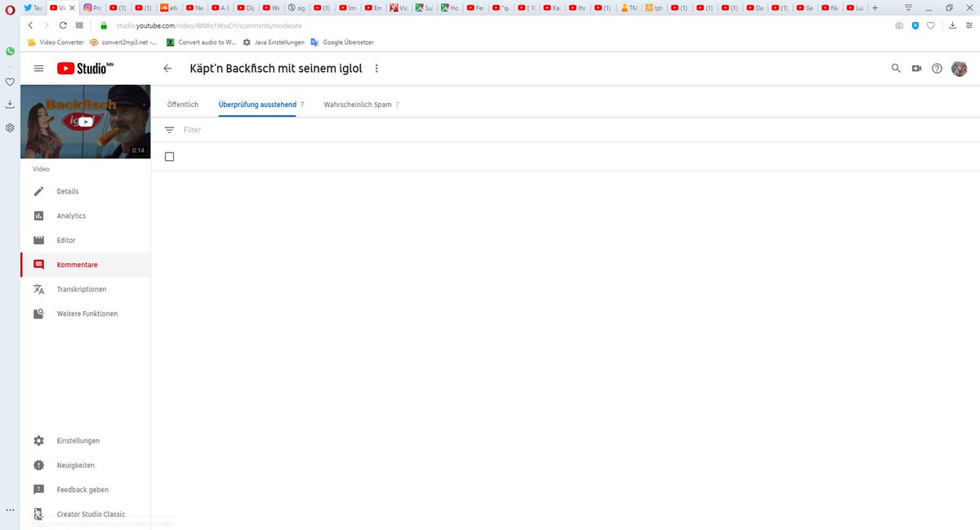Tick the select-all comments checkbox
Image resolution: width=980 pixels, height=530 pixels.
coord(169,156)
